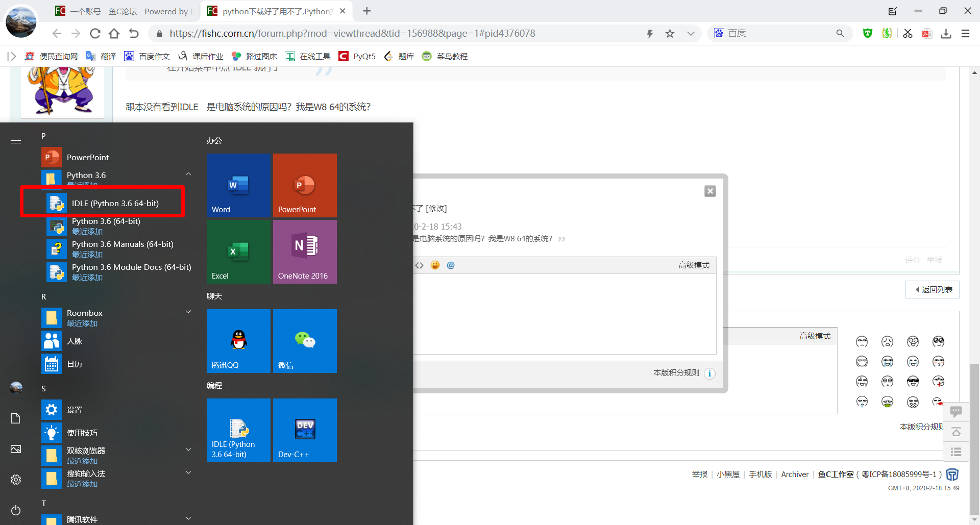
Task: Click the power icon in start menu
Action: [x=16, y=510]
